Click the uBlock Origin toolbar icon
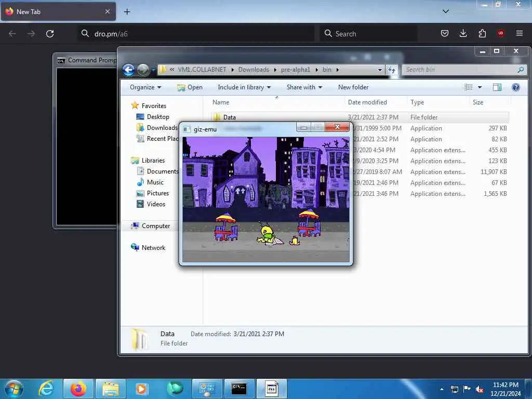Image resolution: width=532 pixels, height=399 pixels. coord(500,33)
